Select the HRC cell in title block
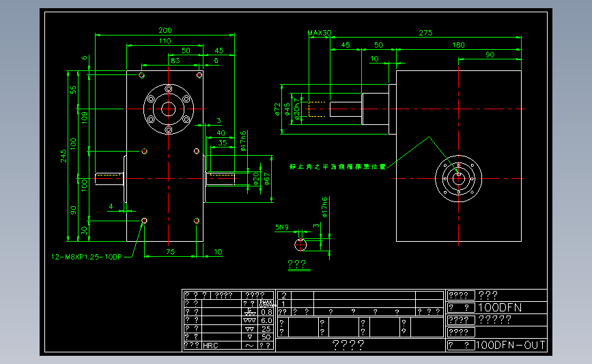Screen dimensions: 592x364 pos(210,346)
